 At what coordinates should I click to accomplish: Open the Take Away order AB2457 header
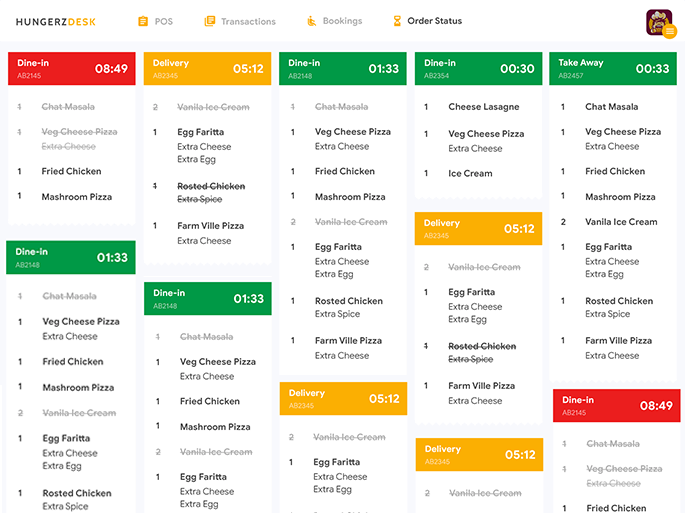coord(613,69)
